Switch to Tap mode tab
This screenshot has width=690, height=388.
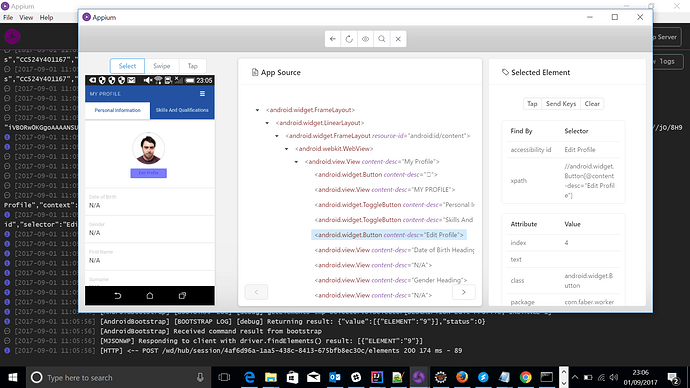(193, 66)
